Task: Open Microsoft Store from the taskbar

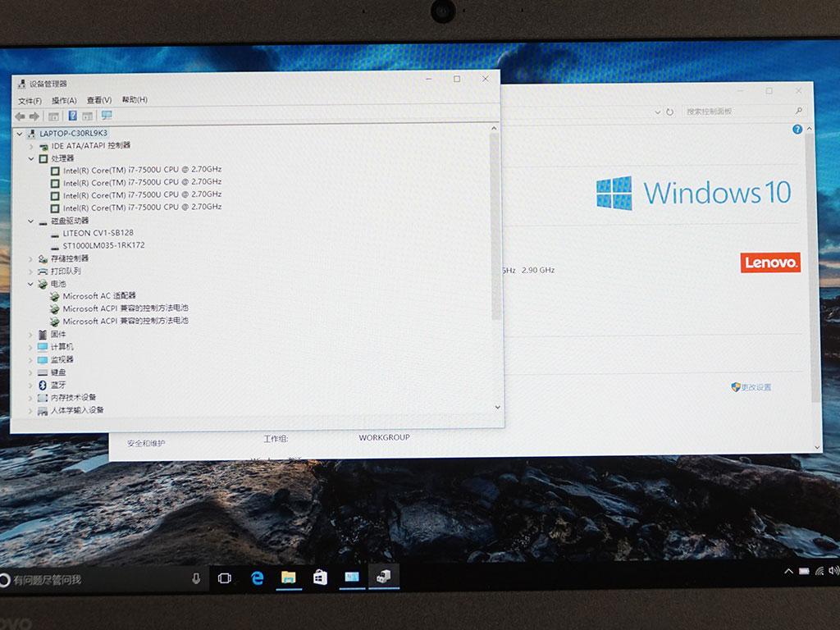Action: (x=321, y=577)
